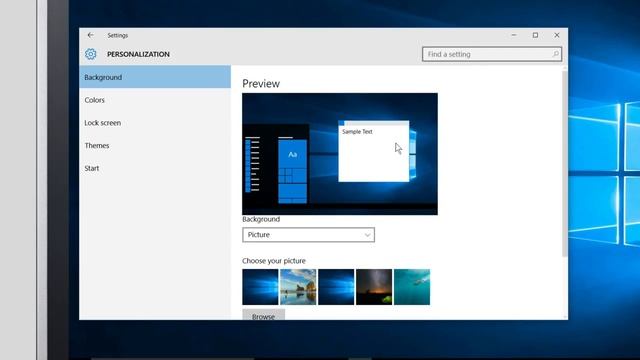640x360 pixels.
Task: Select the Background section
Action: click(x=155, y=77)
